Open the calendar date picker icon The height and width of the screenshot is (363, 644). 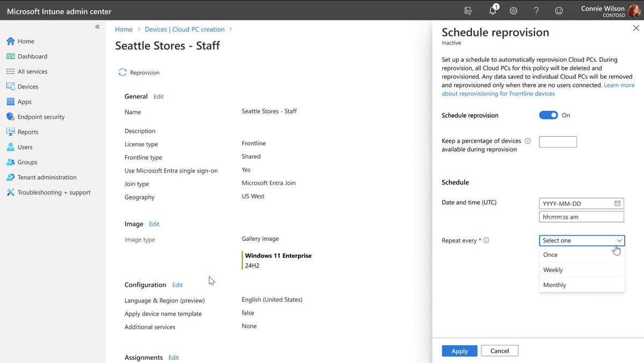618,203
